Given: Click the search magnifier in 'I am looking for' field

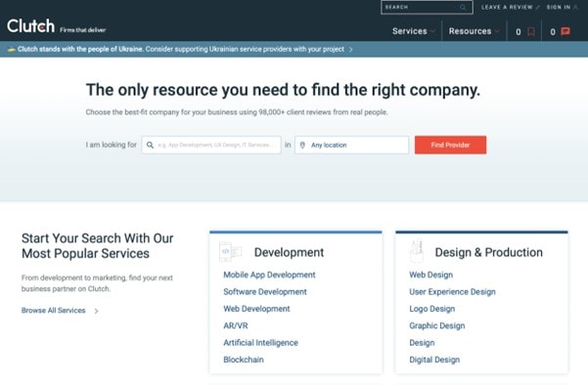Looking at the screenshot, I should point(150,145).
